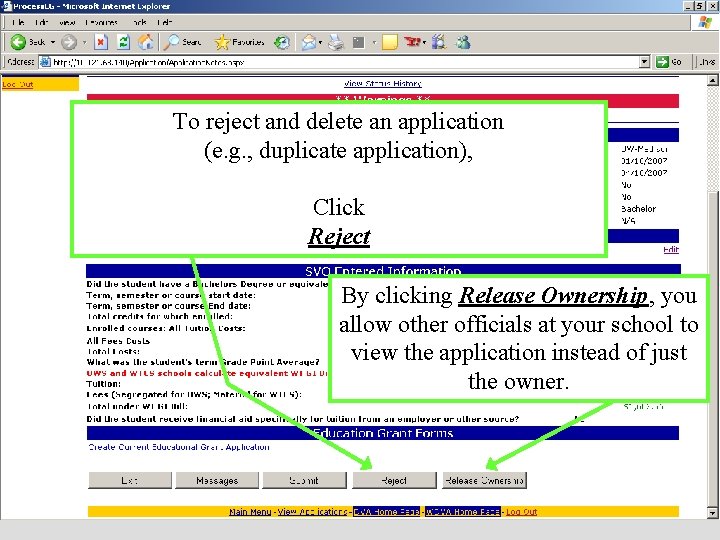Click the Messages button
720x540 pixels.
click(217, 480)
